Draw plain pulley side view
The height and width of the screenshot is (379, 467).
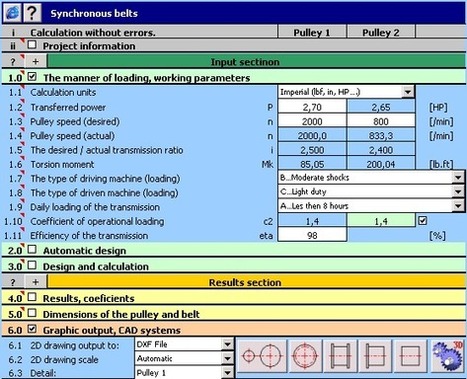(x=411, y=356)
